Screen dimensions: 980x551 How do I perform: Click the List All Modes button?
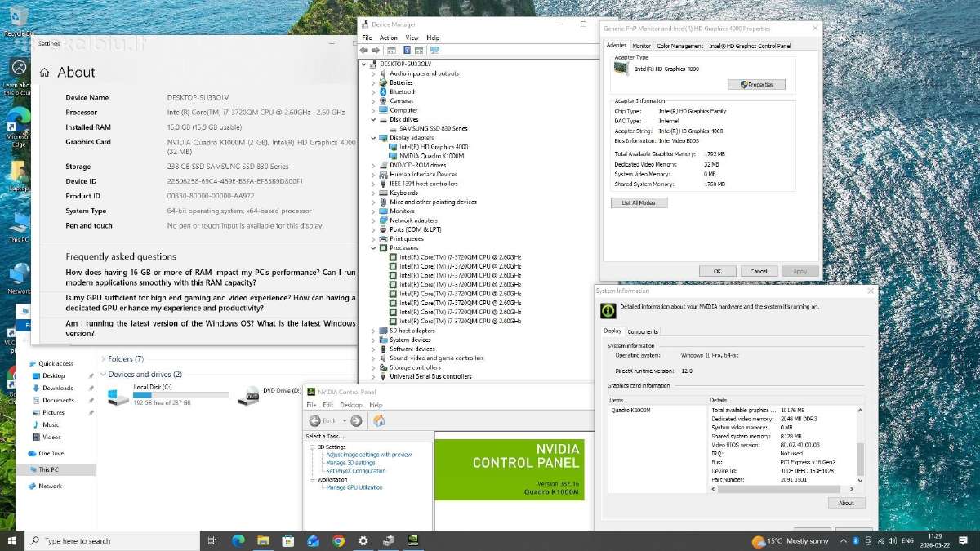click(639, 202)
